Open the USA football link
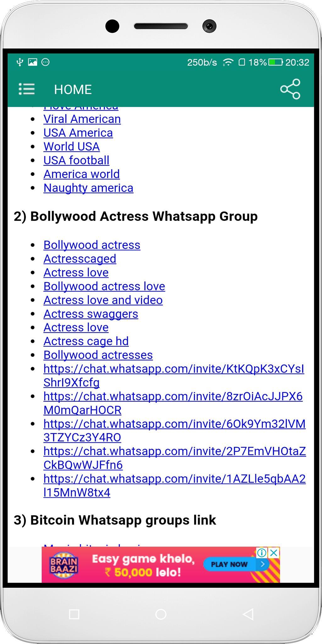 coord(76,160)
